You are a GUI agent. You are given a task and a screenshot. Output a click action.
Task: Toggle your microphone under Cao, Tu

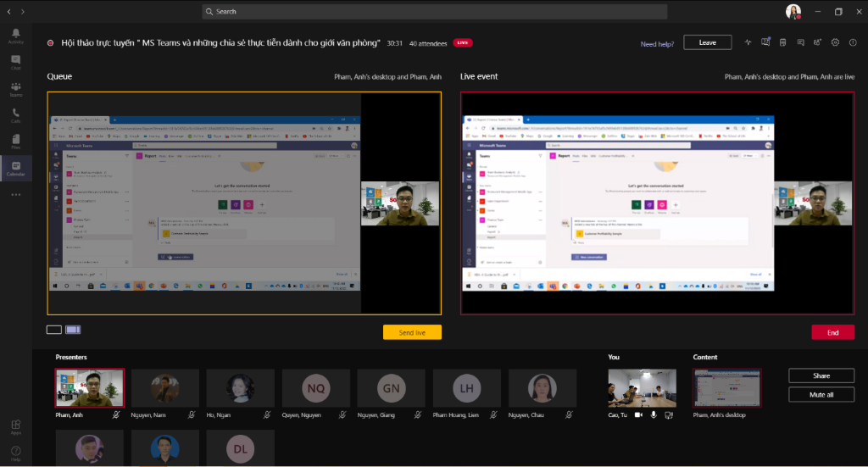654,415
